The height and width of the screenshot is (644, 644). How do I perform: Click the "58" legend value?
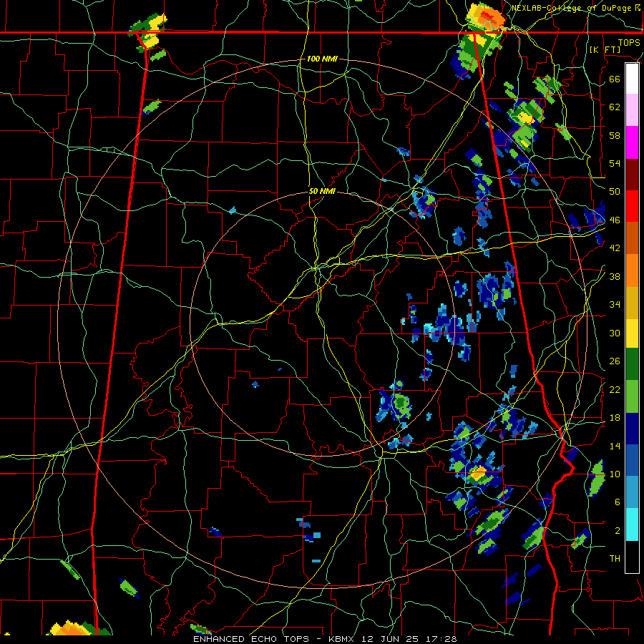[615, 135]
